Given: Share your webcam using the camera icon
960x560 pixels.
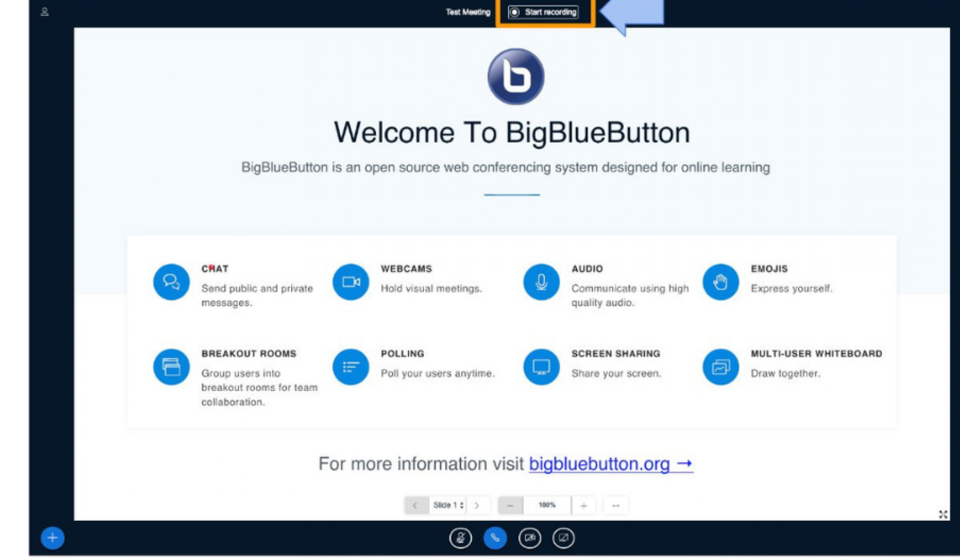Looking at the screenshot, I should click(x=530, y=538).
